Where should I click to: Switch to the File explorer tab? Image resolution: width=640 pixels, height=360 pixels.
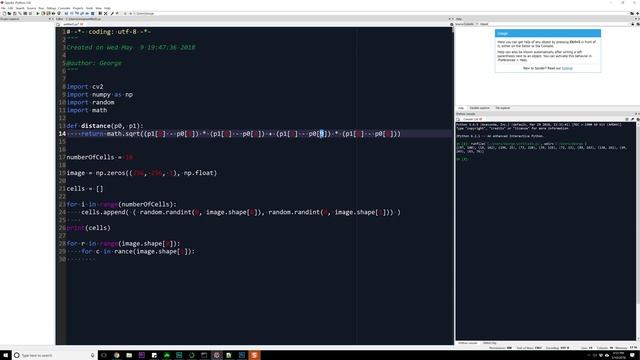503,108
